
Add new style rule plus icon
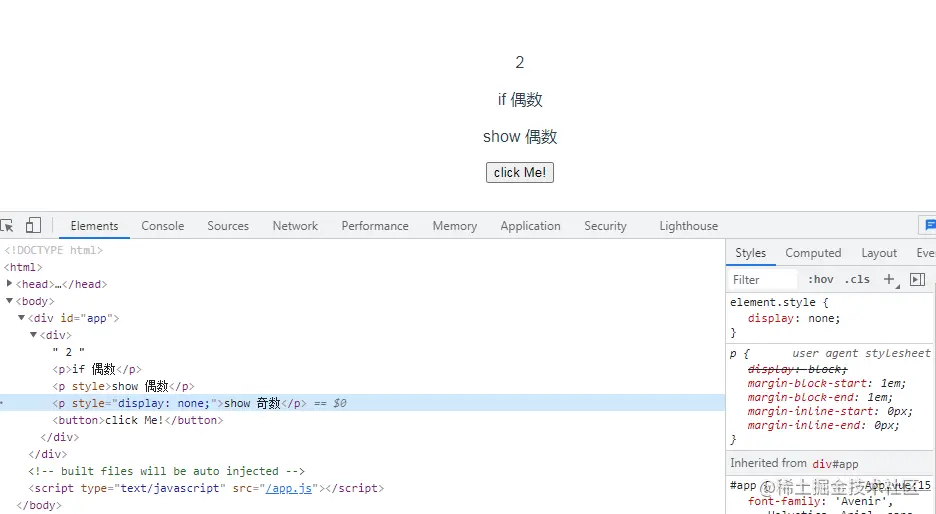click(x=889, y=279)
